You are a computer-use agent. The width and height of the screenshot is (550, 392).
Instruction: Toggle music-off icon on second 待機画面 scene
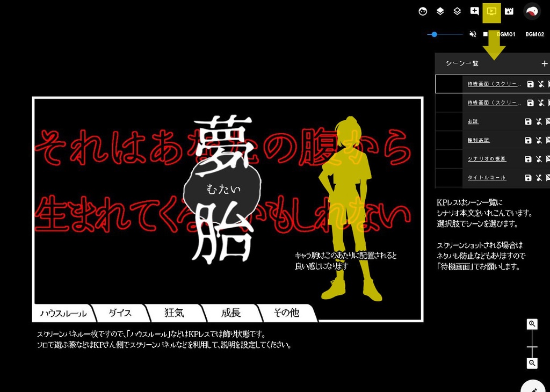click(541, 103)
